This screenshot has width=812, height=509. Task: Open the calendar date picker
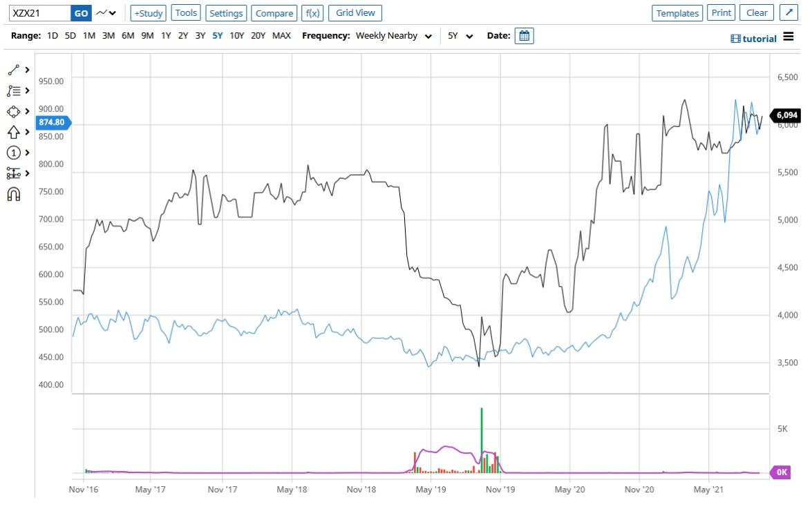click(524, 36)
